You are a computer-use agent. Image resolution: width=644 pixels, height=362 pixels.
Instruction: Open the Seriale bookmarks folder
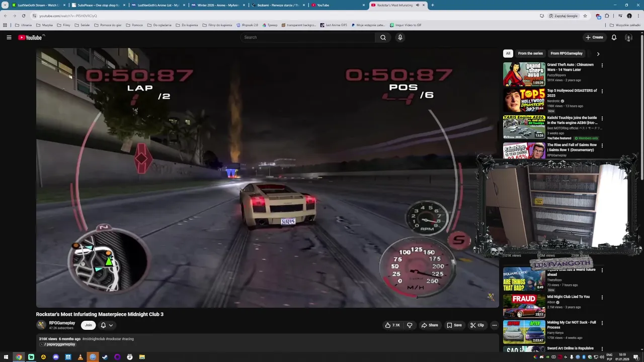pyautogui.click(x=82, y=25)
